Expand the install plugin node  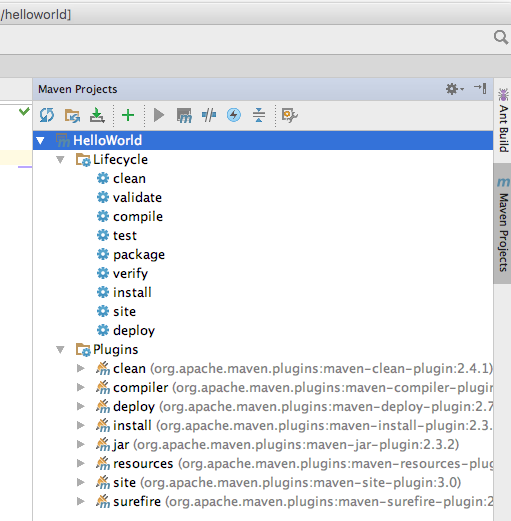80,426
